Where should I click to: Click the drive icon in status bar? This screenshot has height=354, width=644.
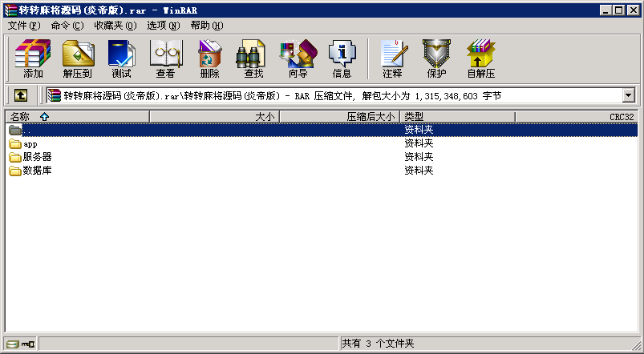tap(13, 344)
